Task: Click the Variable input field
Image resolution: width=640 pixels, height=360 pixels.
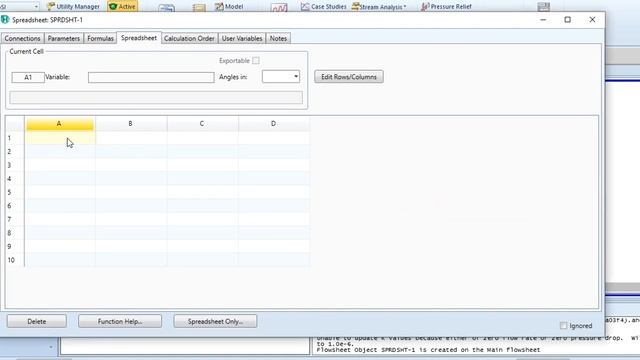Action: tap(151, 77)
